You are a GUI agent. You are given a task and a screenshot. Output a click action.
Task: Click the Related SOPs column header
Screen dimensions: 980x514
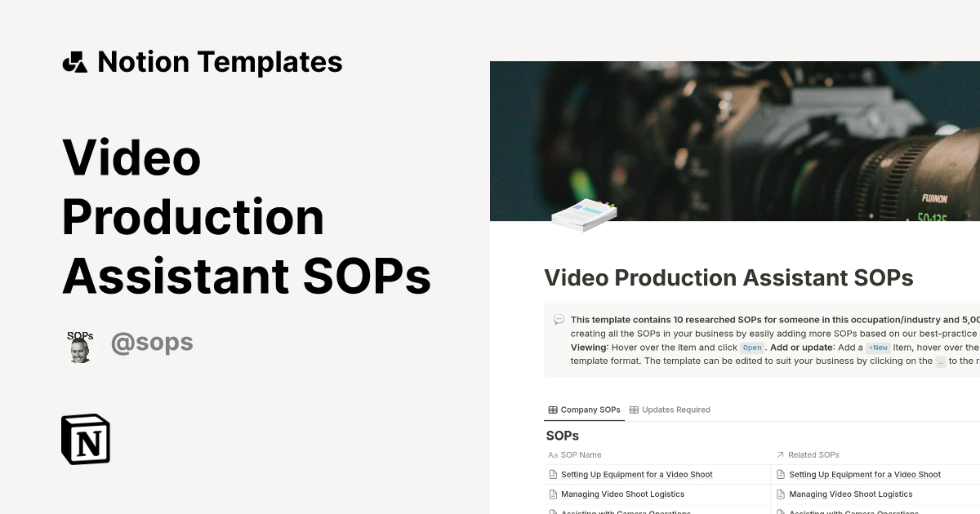pos(814,454)
